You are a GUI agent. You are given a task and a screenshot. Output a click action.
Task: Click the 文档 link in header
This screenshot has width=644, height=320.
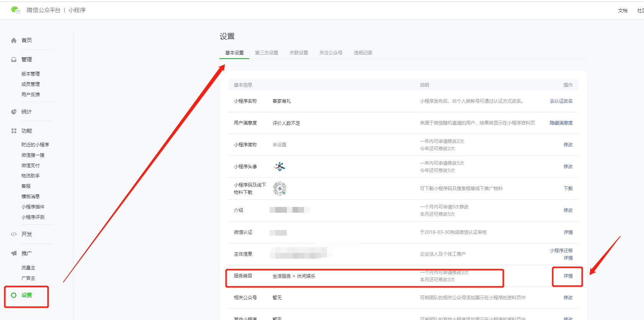pyautogui.click(x=623, y=11)
